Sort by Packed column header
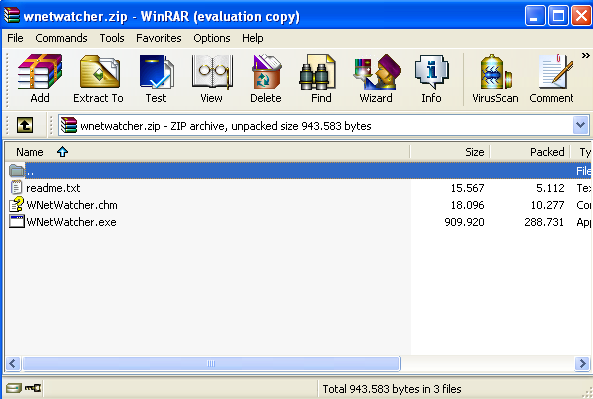The image size is (593, 399). point(530,152)
